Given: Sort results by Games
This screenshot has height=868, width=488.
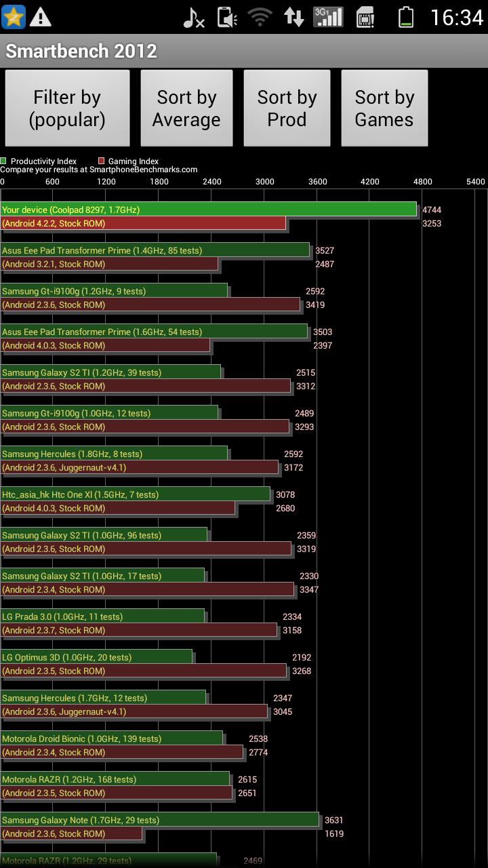Looking at the screenshot, I should [x=384, y=108].
